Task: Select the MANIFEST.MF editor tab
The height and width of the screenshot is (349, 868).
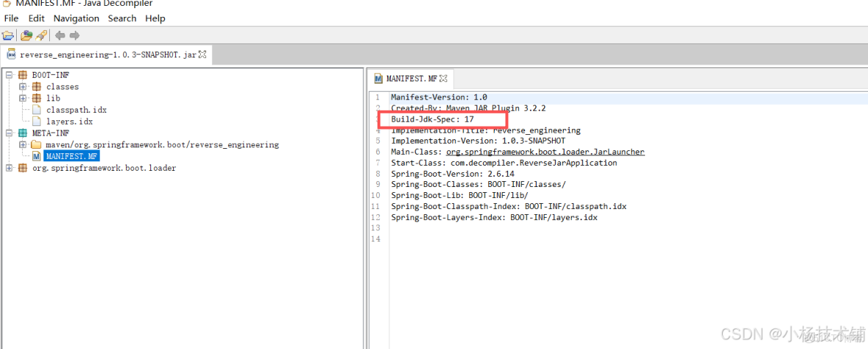Action: 411,78
